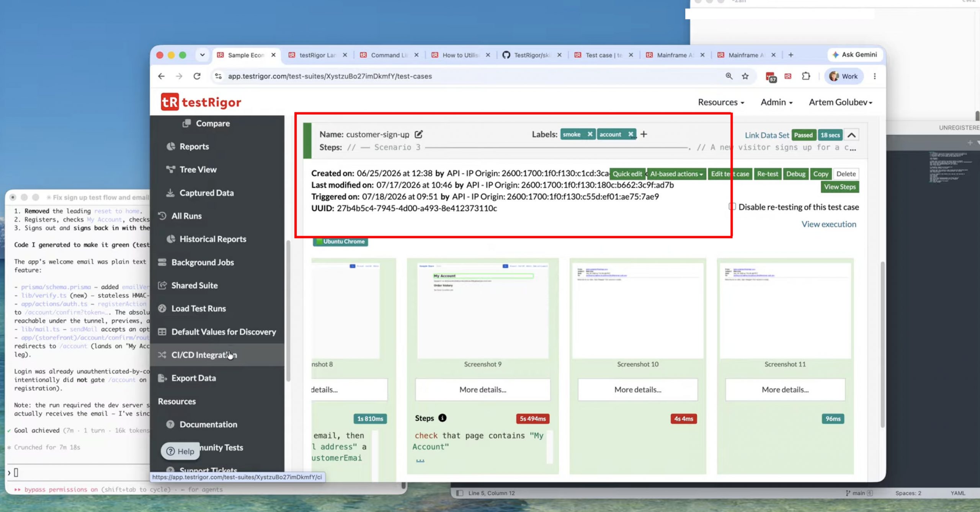Image resolution: width=980 pixels, height=512 pixels.
Task: View site information in address bar
Action: 218,76
